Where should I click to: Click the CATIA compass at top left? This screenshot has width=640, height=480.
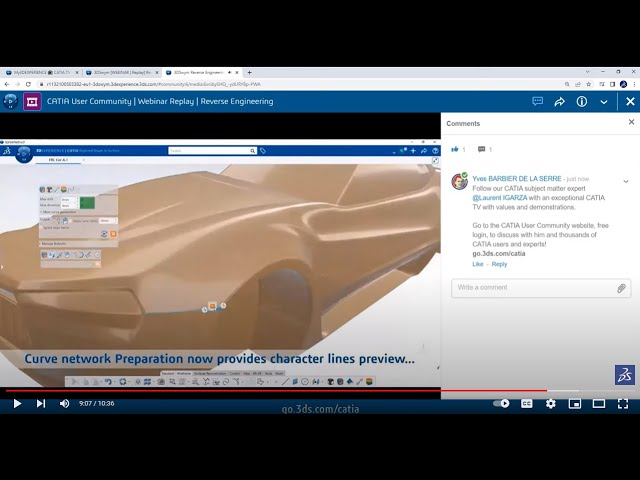24,154
